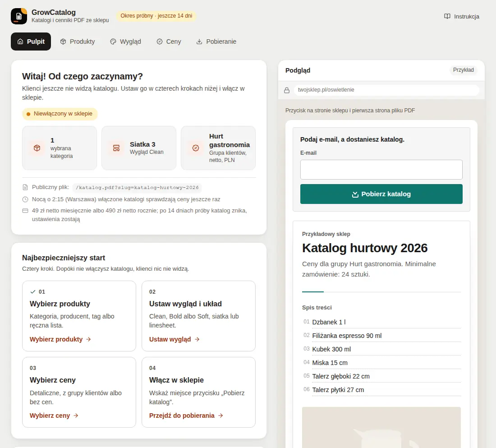Open the Ceny tab
Screen dimensions: 496x448
coord(169,42)
